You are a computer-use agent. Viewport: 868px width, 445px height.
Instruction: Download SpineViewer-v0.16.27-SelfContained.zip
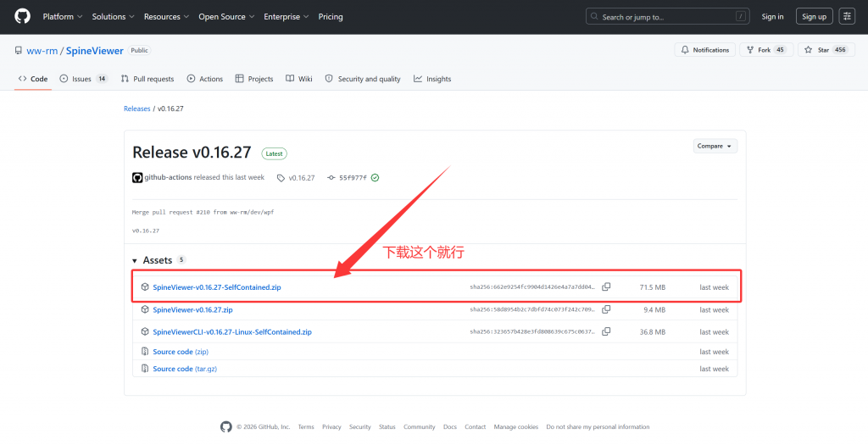coord(217,287)
